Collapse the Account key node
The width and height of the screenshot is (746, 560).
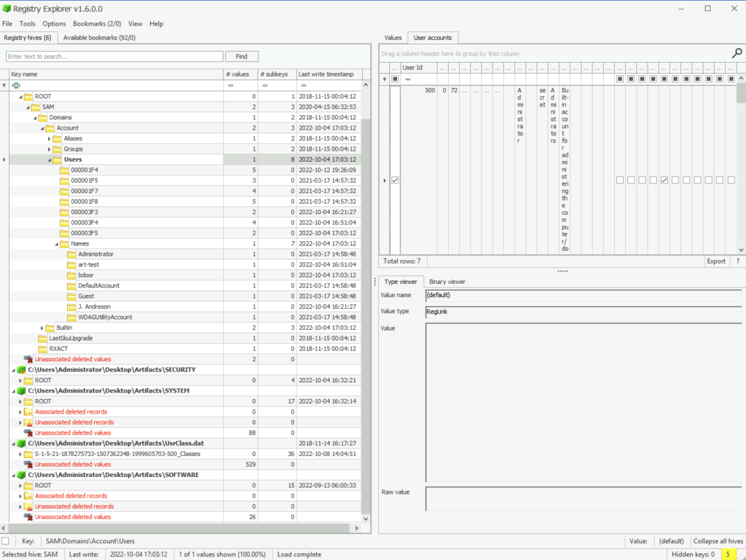pos(42,128)
